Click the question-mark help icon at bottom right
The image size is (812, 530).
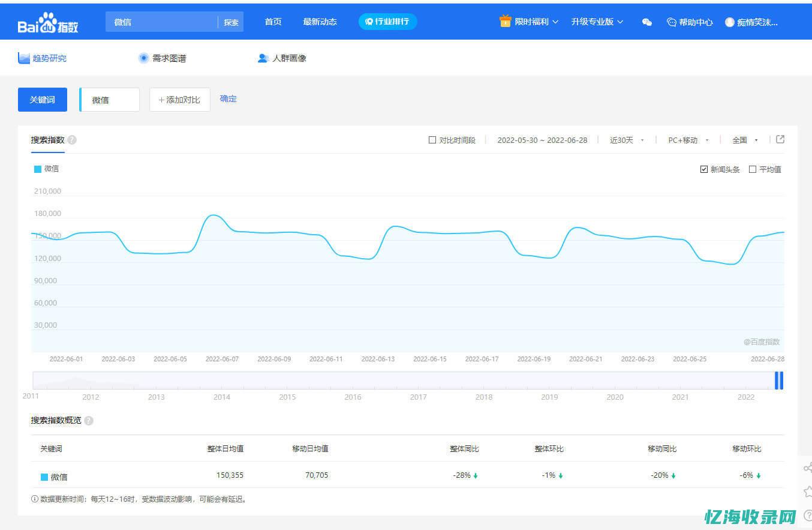808,515
